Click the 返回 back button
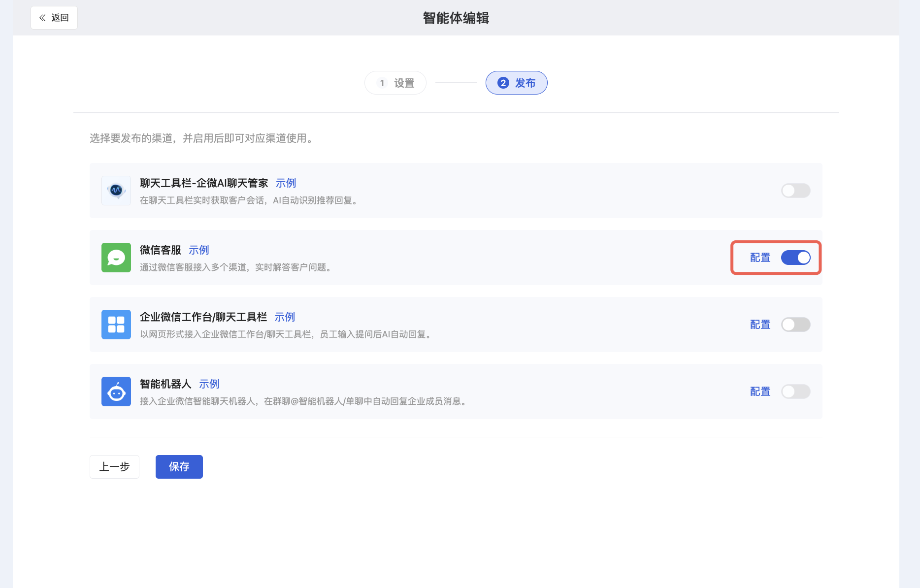 pos(54,18)
